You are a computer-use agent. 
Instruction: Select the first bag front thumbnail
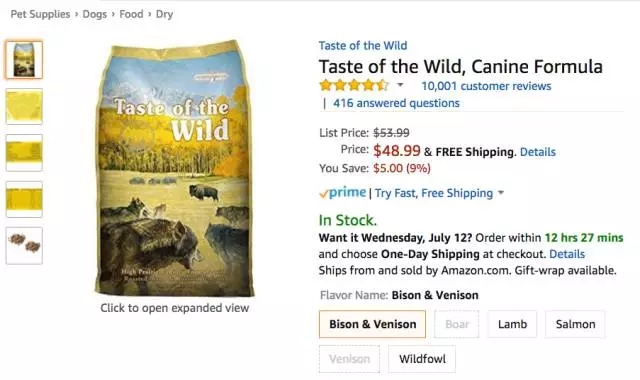pyautogui.click(x=24, y=60)
